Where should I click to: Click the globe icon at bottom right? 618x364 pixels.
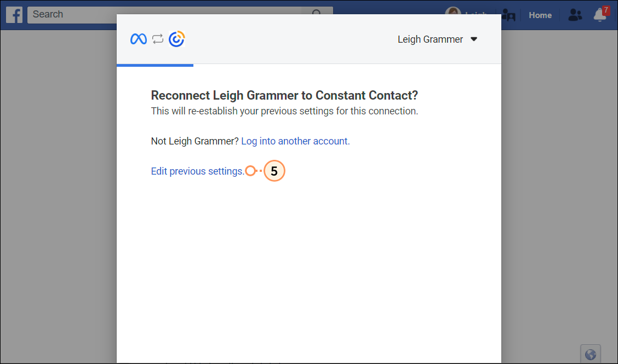coord(590,354)
